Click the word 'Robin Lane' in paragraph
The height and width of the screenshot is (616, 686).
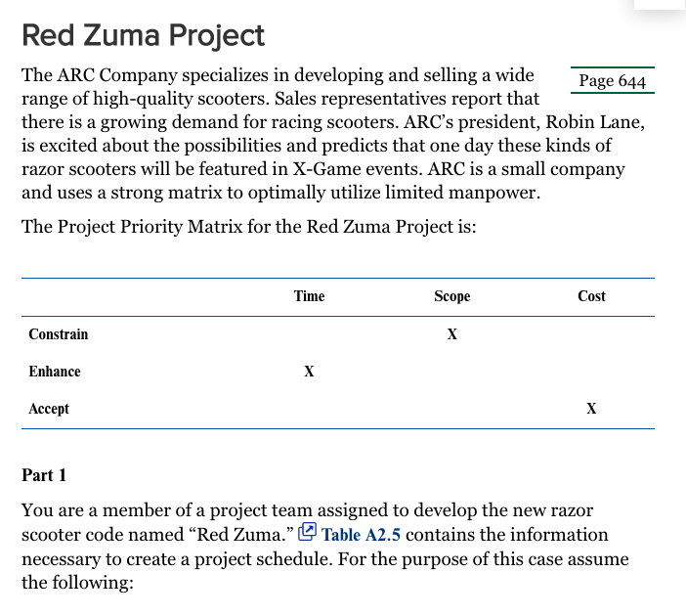point(594,122)
